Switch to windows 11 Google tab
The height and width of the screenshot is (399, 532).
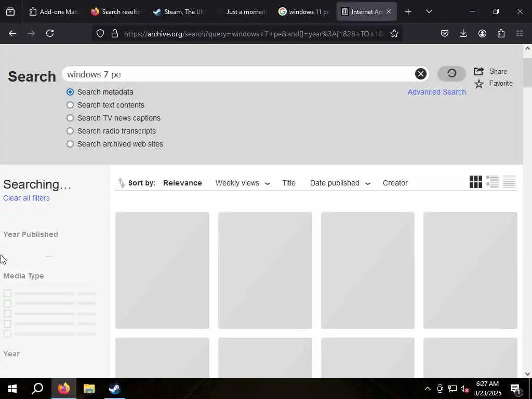[x=303, y=12]
